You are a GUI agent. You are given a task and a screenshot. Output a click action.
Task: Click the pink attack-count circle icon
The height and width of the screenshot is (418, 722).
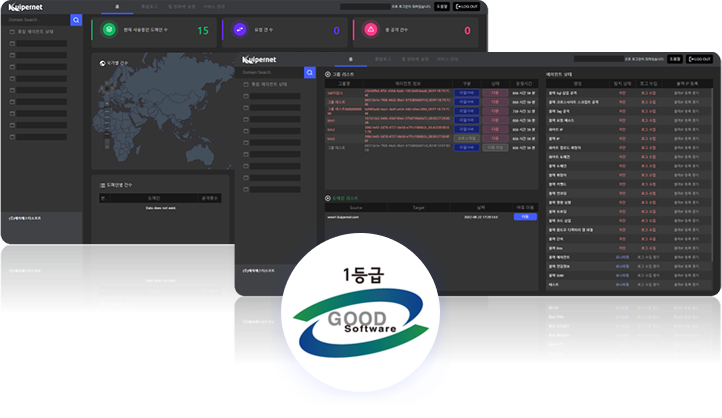click(371, 29)
